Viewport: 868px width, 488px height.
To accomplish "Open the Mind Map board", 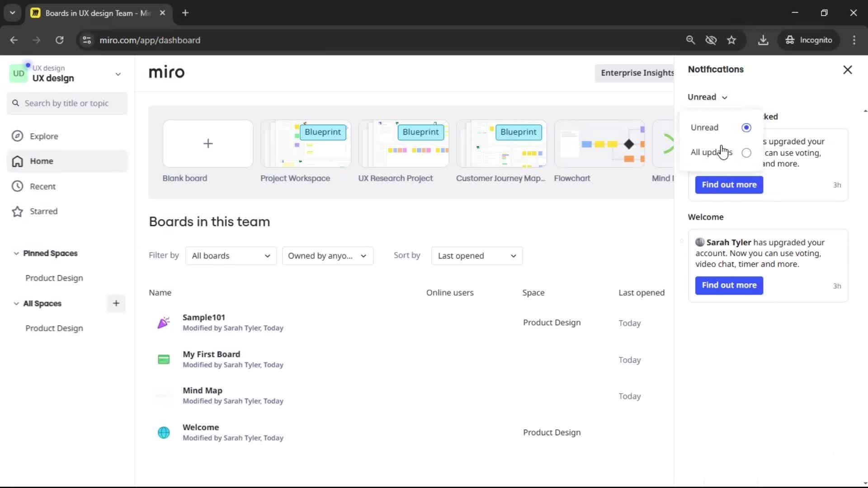I will click(203, 391).
